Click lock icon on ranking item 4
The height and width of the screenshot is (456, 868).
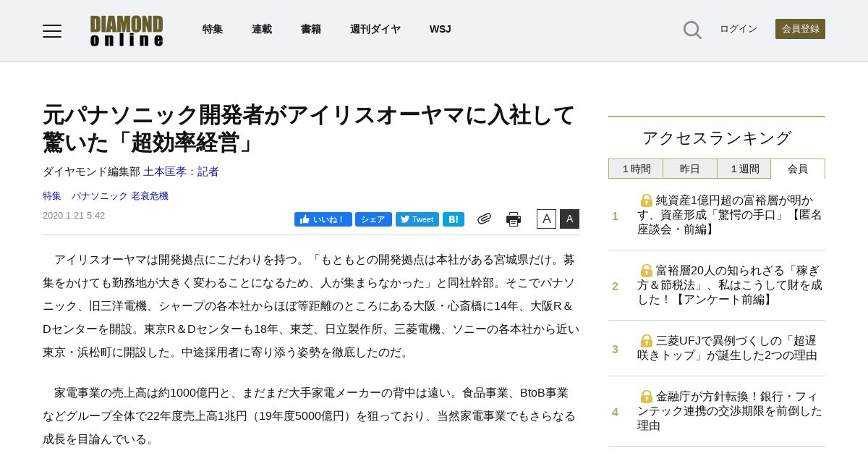click(x=647, y=397)
